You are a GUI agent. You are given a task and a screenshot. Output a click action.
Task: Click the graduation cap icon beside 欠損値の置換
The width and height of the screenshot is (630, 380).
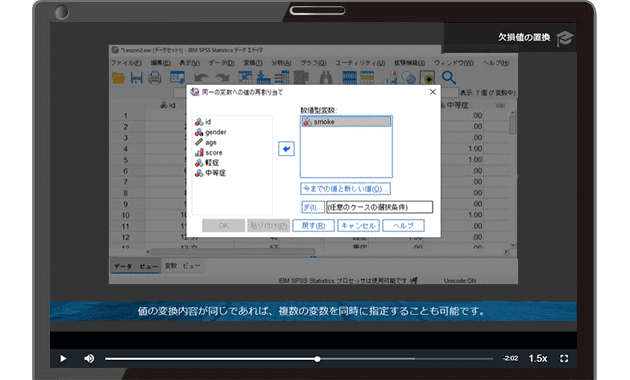565,38
